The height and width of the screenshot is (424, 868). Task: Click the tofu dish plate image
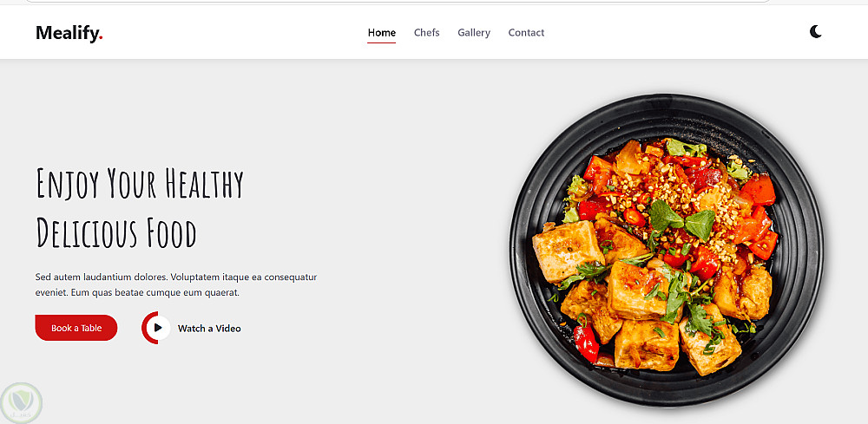(x=667, y=251)
